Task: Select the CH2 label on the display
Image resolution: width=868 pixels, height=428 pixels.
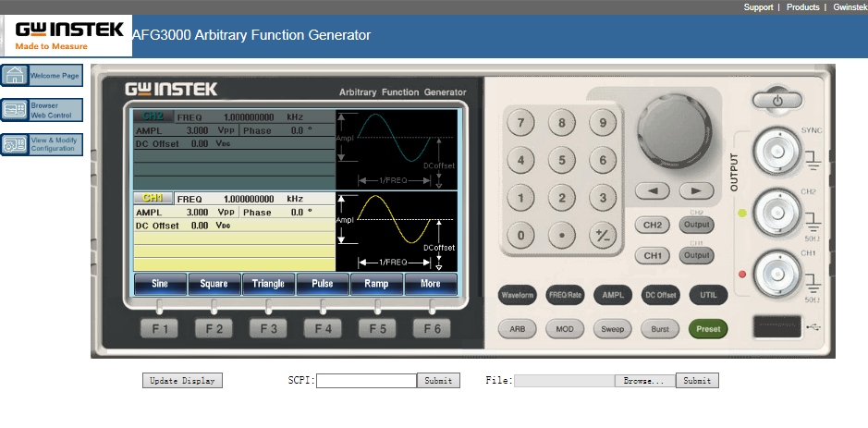Action: coord(153,116)
